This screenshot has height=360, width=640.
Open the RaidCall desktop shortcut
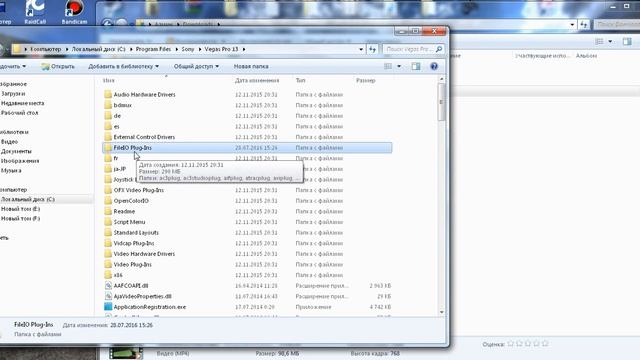tap(35, 12)
